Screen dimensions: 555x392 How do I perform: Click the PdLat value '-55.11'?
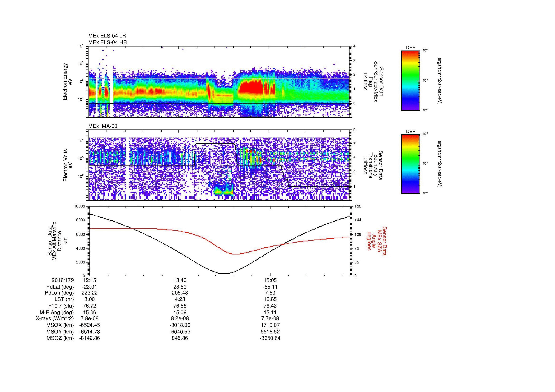pos(270,287)
